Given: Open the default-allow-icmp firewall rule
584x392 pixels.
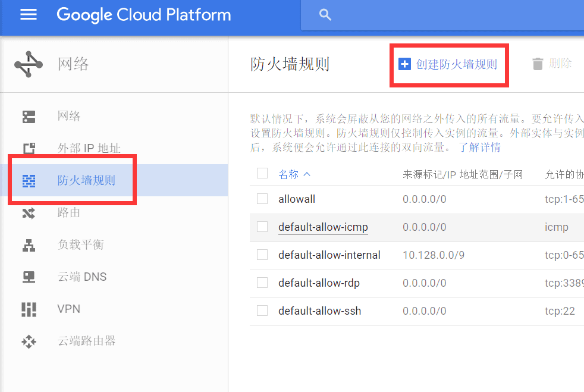Looking at the screenshot, I should click(x=323, y=227).
